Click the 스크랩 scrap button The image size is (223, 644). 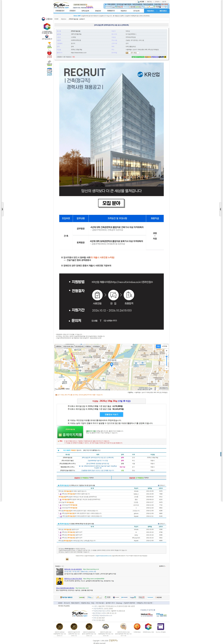(x=155, y=57)
